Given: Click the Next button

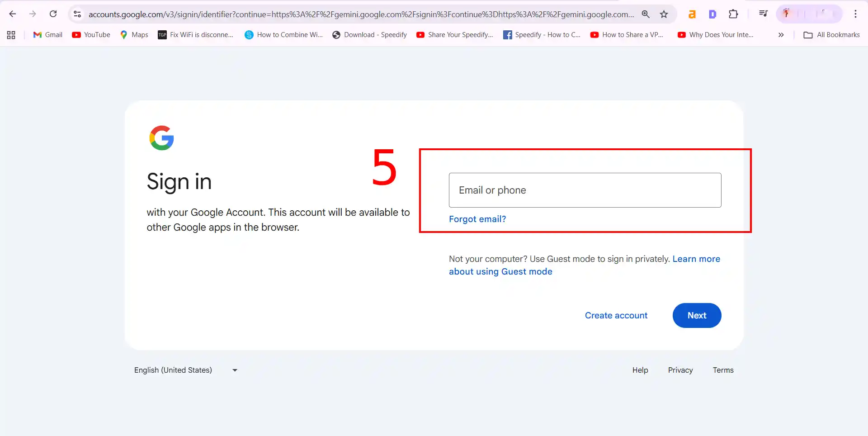Looking at the screenshot, I should click(697, 315).
